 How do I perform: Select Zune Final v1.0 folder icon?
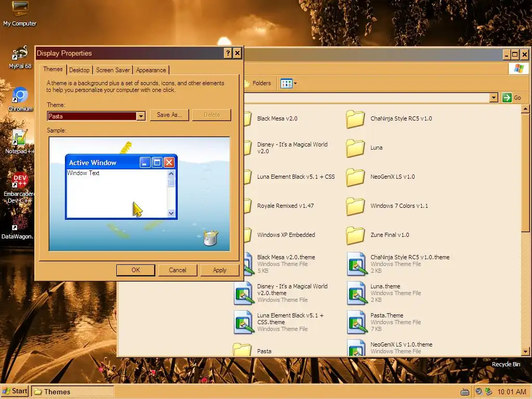355,235
